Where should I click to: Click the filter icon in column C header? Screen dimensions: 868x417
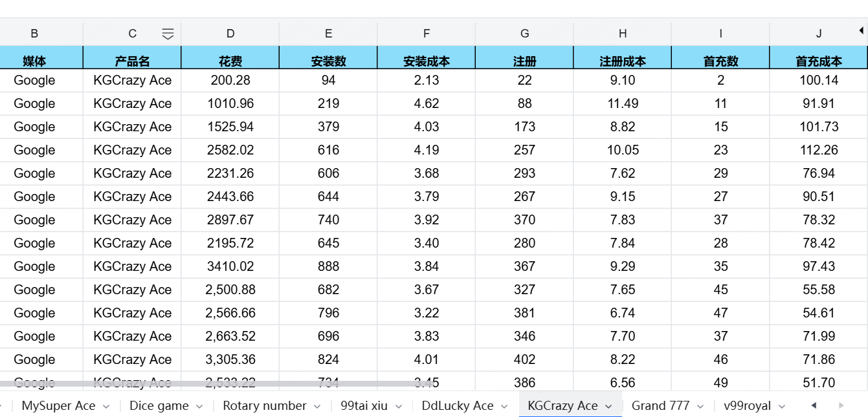(x=168, y=34)
